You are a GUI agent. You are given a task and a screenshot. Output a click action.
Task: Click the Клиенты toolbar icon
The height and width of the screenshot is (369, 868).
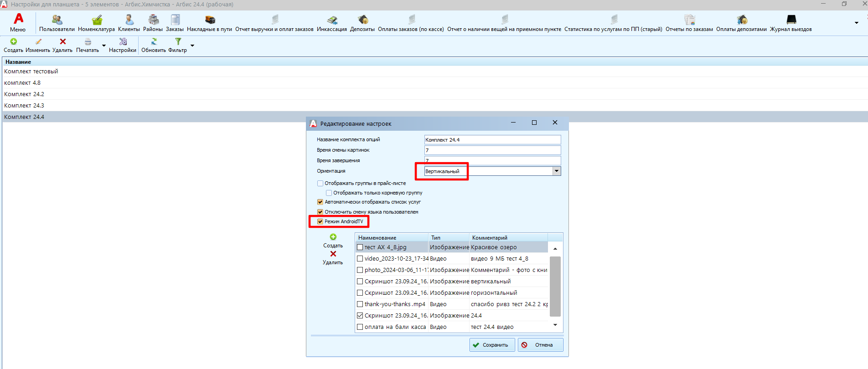(129, 20)
